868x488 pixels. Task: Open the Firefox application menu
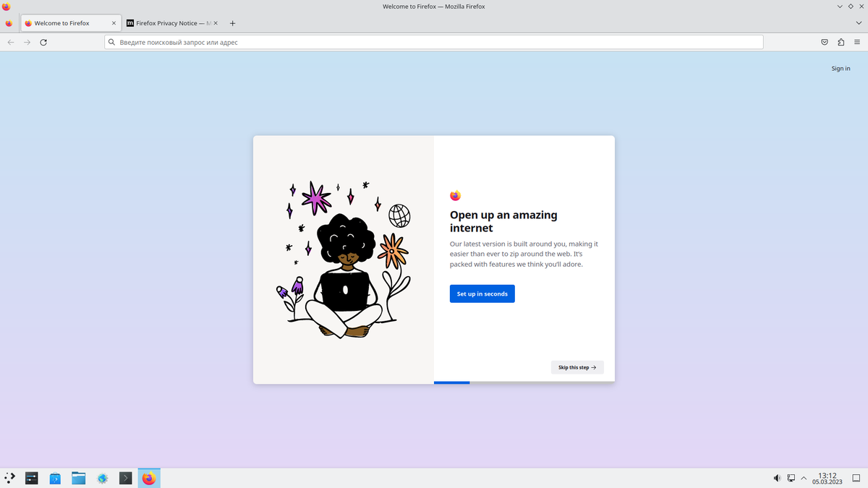[856, 43]
